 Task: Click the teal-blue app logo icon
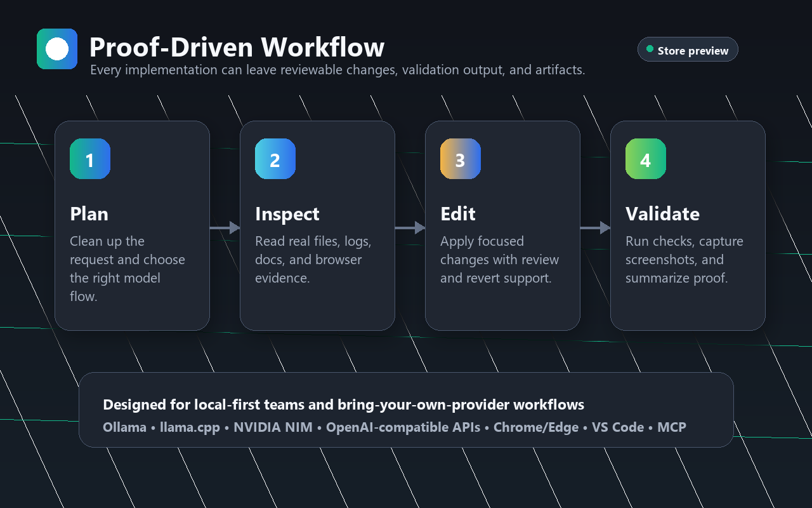[57, 49]
